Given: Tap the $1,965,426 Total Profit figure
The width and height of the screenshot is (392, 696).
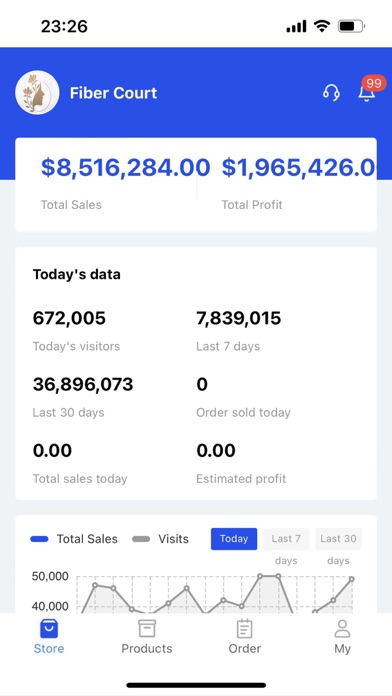Looking at the screenshot, I should point(298,167).
